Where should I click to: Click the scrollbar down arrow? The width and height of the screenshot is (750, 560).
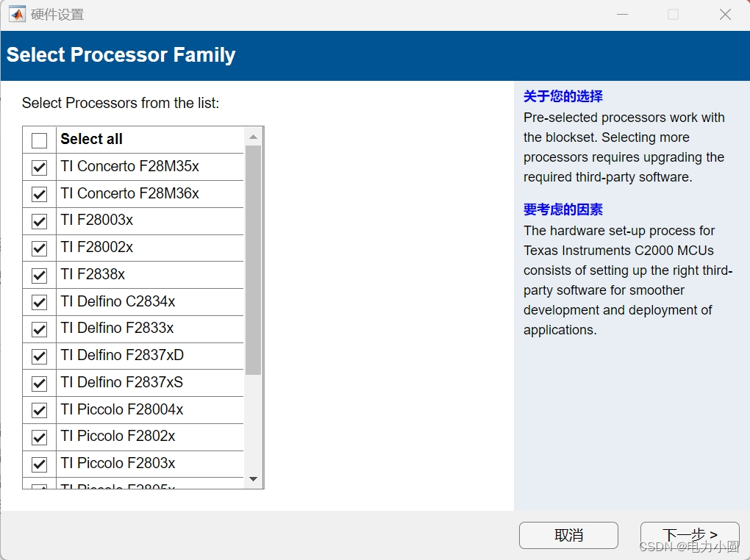pyautogui.click(x=254, y=479)
